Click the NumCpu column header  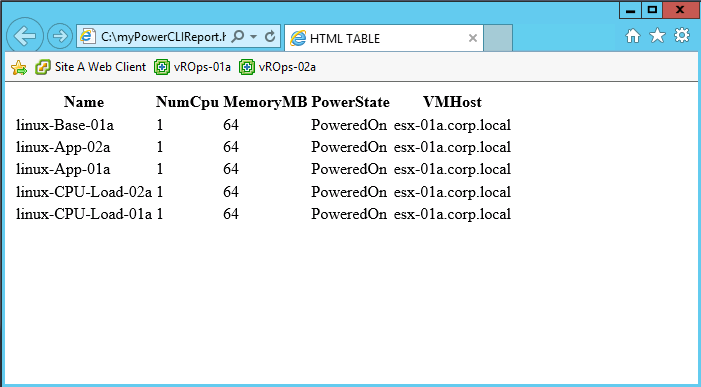coord(187,102)
